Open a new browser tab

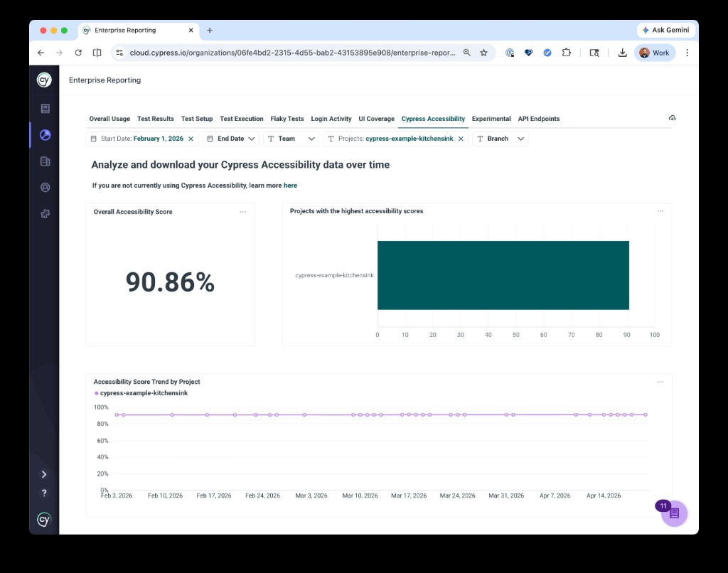(210, 30)
